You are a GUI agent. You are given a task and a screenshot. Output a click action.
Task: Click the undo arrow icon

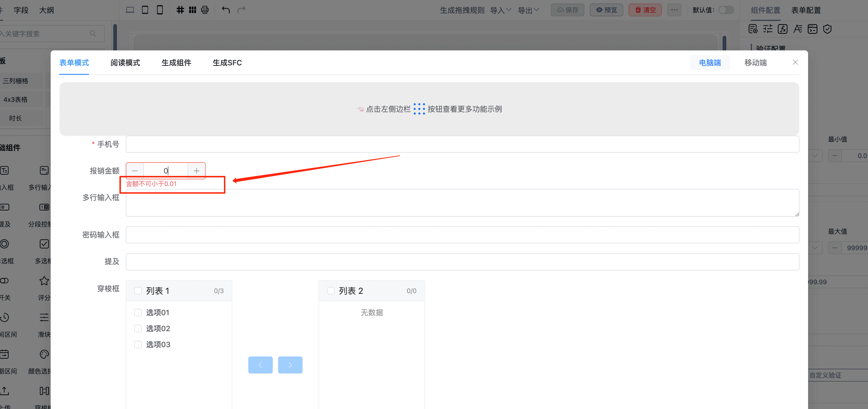coord(226,10)
